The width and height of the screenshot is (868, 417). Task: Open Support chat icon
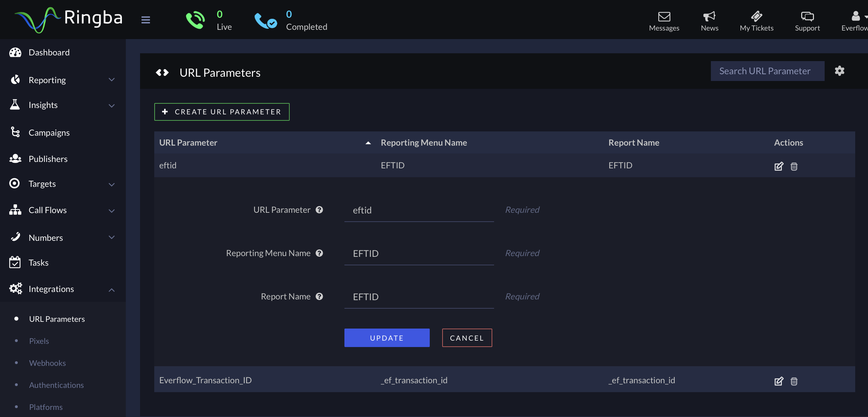point(807,16)
